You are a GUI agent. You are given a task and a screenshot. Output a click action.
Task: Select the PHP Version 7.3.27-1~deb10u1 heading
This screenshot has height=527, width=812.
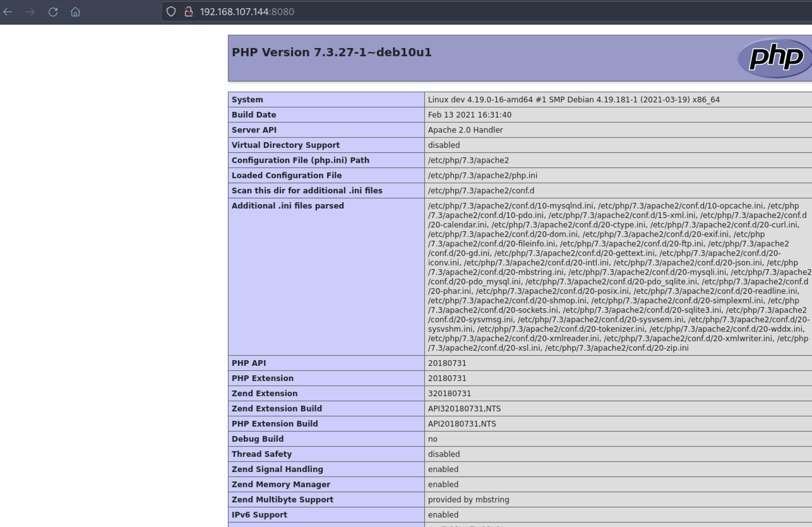point(331,52)
